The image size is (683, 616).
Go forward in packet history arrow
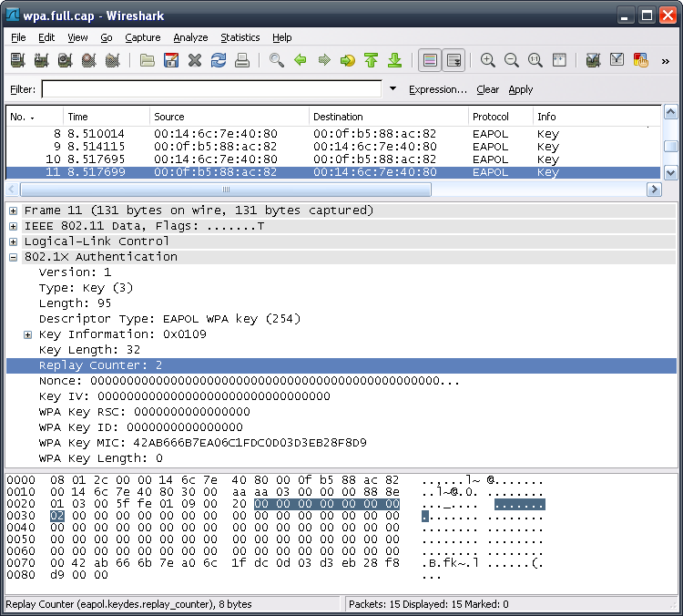[x=324, y=60]
